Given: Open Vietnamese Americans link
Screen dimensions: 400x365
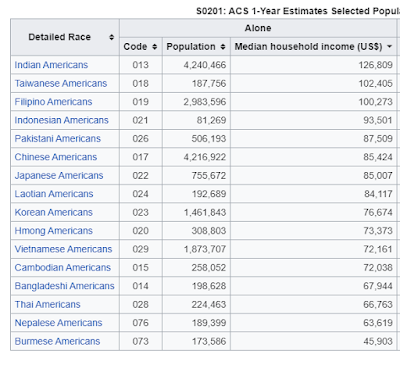Looking at the screenshot, I should [x=63, y=249].
